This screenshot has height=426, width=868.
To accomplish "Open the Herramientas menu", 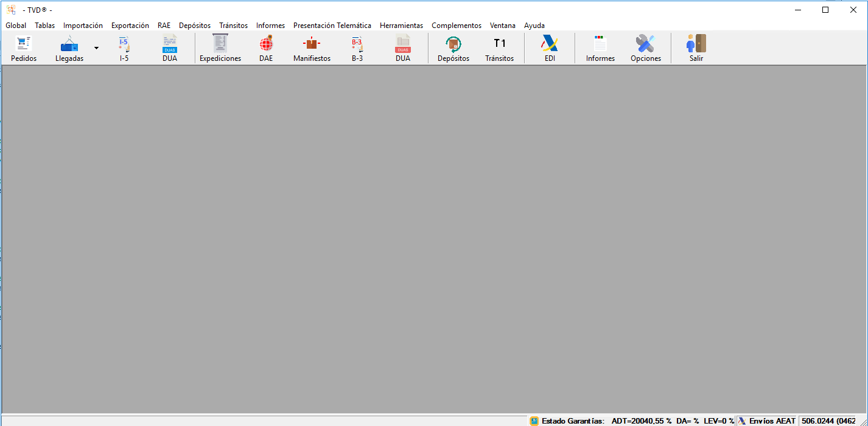I will (x=401, y=26).
